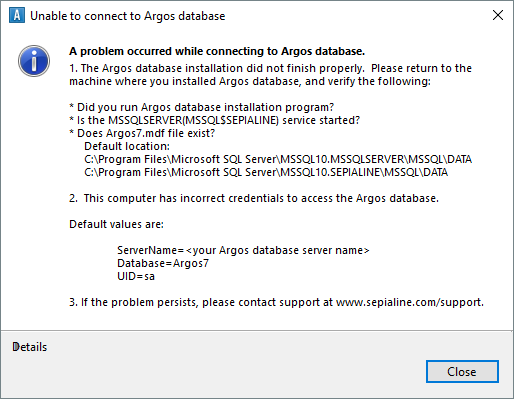The height and width of the screenshot is (399, 514).
Task: Click the sepialine.com/support web address
Action: pyautogui.click(x=409, y=302)
